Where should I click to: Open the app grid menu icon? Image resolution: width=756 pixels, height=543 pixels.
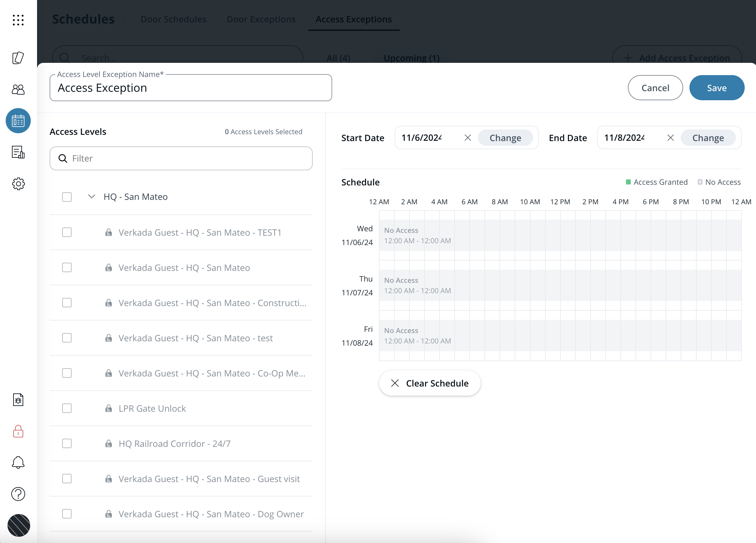tap(18, 20)
